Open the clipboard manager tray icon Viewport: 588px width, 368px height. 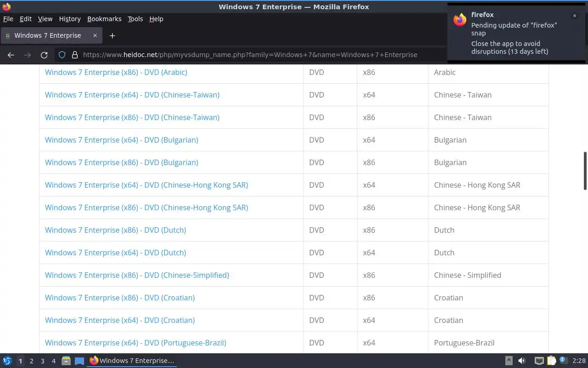pyautogui.click(x=552, y=361)
